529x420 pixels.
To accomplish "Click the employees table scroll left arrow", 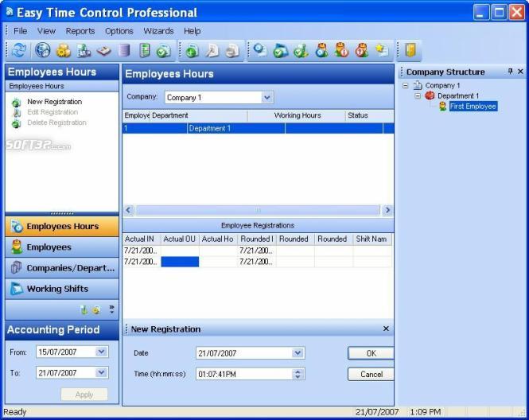I will click(128, 210).
